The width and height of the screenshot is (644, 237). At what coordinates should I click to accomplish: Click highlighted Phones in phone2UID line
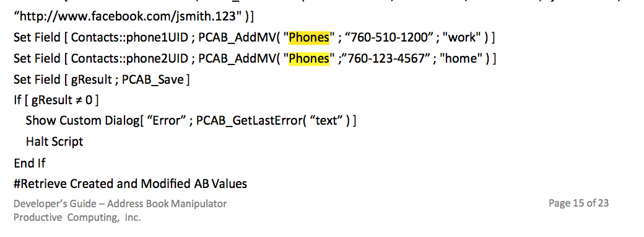(x=309, y=58)
